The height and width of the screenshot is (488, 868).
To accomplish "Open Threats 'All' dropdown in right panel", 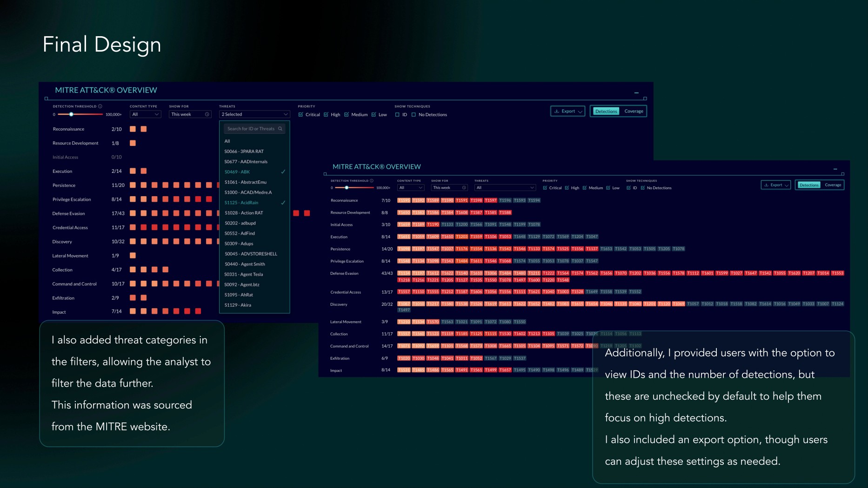I will 505,188.
